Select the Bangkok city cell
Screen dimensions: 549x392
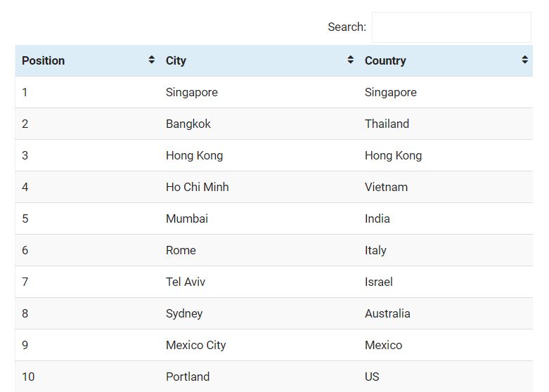(x=188, y=124)
